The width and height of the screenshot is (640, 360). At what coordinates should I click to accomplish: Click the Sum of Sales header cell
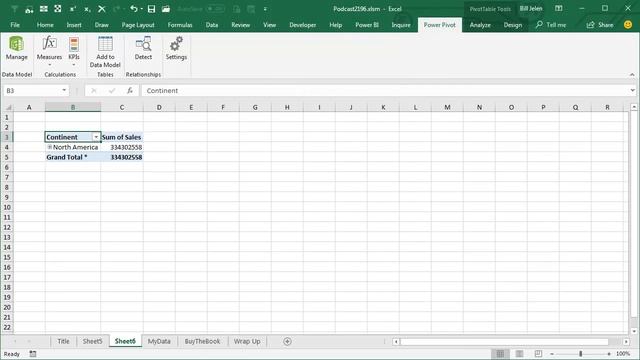(x=122, y=137)
